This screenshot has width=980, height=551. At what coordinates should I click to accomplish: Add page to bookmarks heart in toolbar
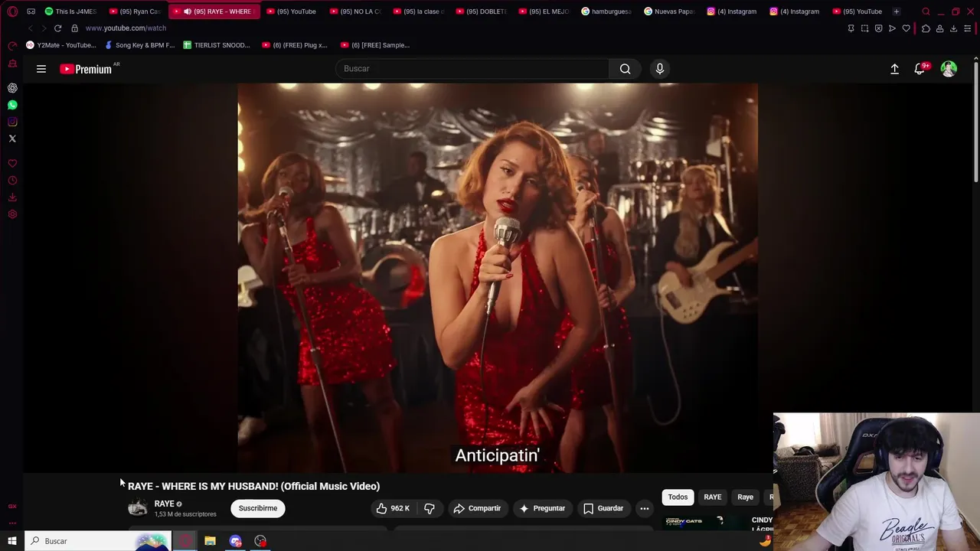coord(906,28)
